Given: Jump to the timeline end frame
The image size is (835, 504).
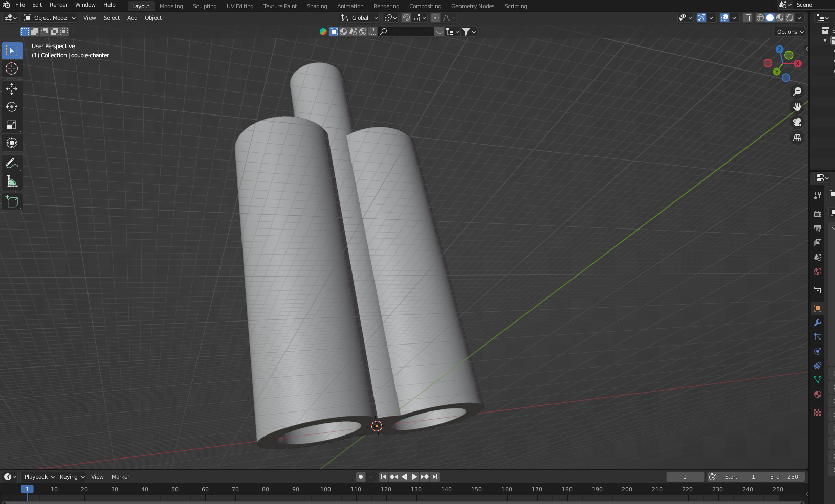Looking at the screenshot, I should pyautogui.click(x=435, y=477).
